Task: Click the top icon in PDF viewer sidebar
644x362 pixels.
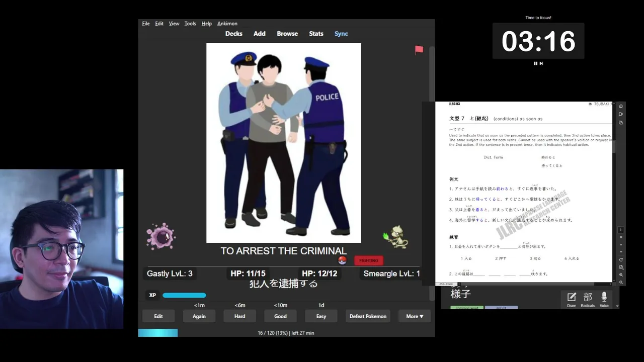Action: coord(621,106)
